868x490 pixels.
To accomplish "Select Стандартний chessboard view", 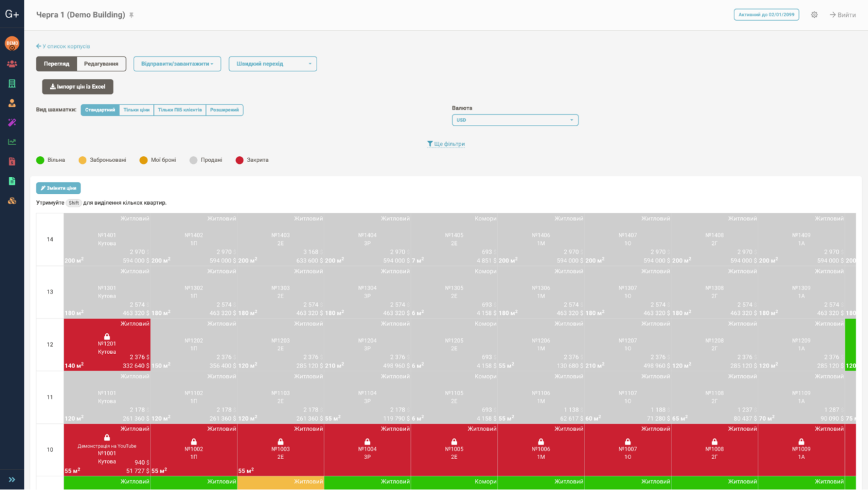I will tap(100, 110).
